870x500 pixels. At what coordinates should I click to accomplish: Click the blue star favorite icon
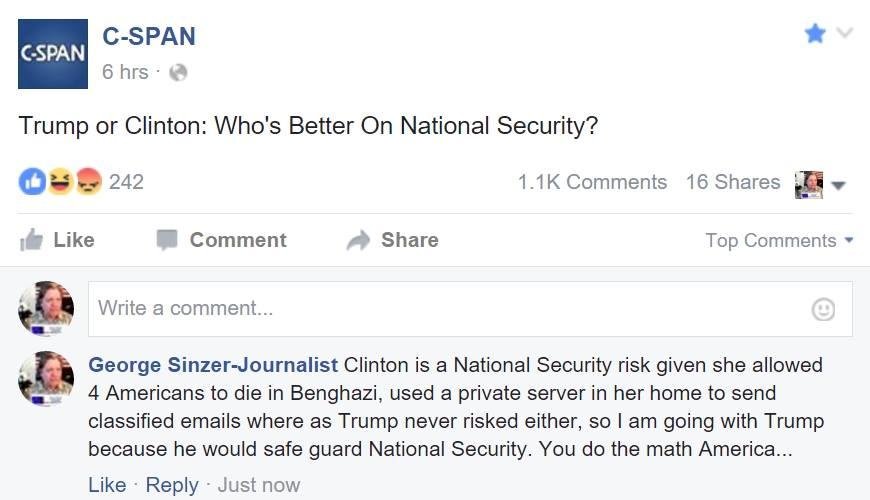(x=815, y=34)
